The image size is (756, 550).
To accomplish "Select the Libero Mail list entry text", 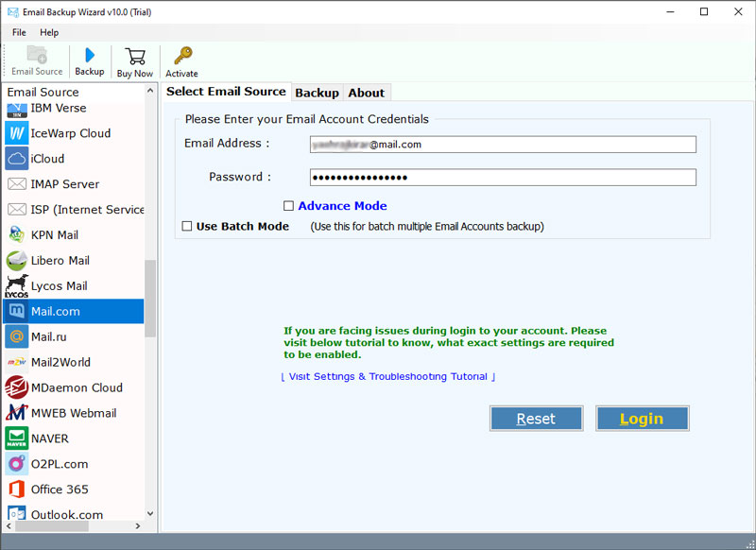I will click(x=60, y=260).
